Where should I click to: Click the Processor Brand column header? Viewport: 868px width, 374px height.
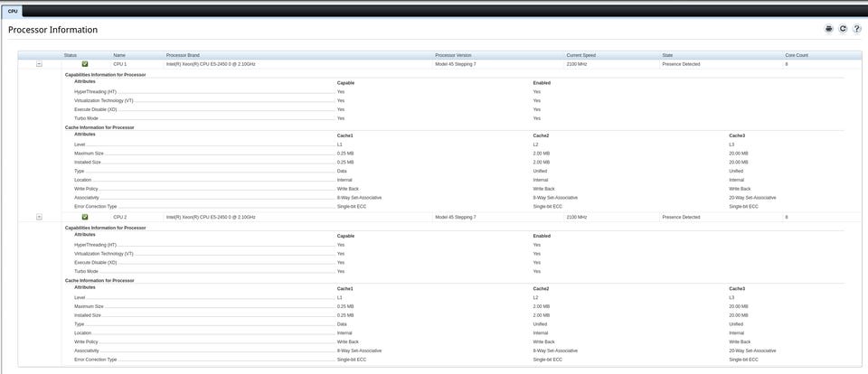click(183, 55)
